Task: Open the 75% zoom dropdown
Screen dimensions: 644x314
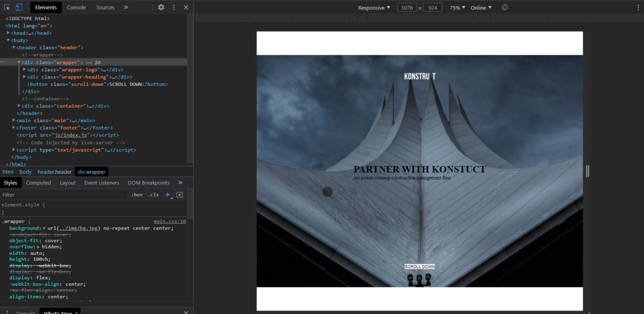Action: (457, 8)
